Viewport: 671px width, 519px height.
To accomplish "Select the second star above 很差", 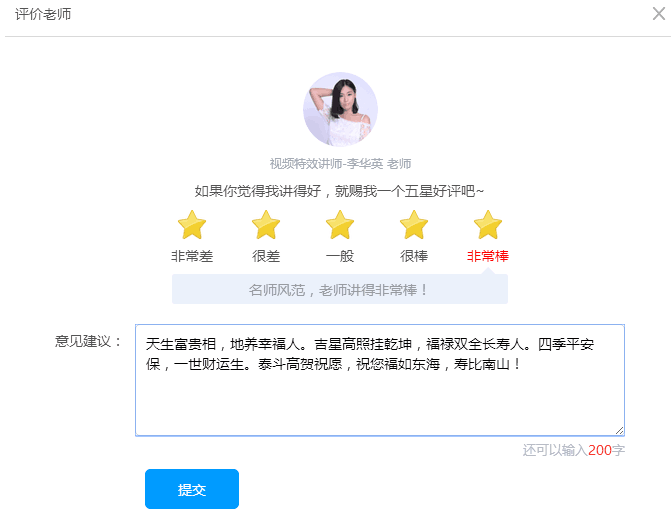I will click(x=266, y=225).
